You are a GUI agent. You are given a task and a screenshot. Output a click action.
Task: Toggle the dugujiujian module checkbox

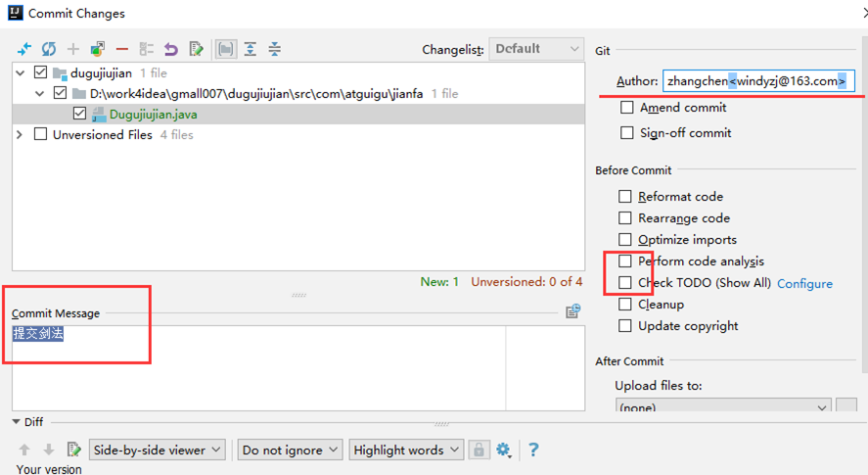click(40, 72)
